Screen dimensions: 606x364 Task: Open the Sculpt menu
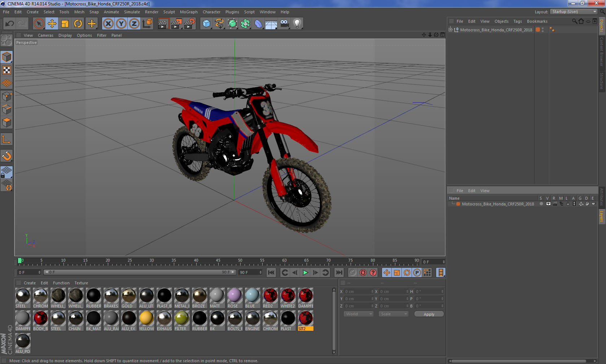tap(169, 12)
